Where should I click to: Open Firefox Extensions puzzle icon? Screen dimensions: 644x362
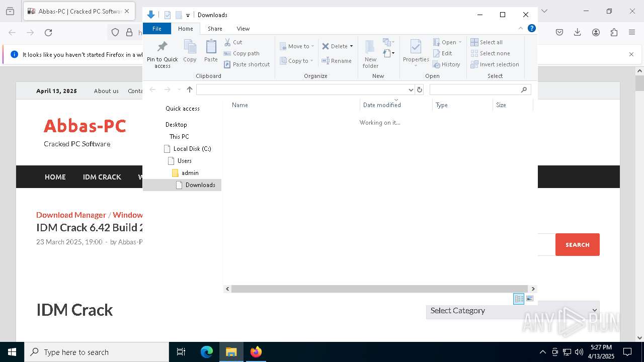tap(614, 33)
